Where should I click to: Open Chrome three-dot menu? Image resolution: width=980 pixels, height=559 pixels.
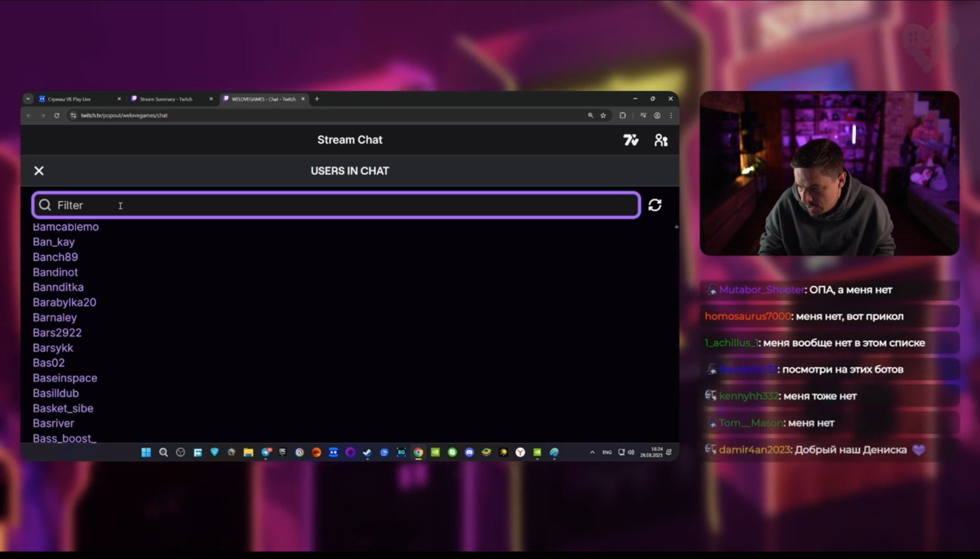click(671, 115)
